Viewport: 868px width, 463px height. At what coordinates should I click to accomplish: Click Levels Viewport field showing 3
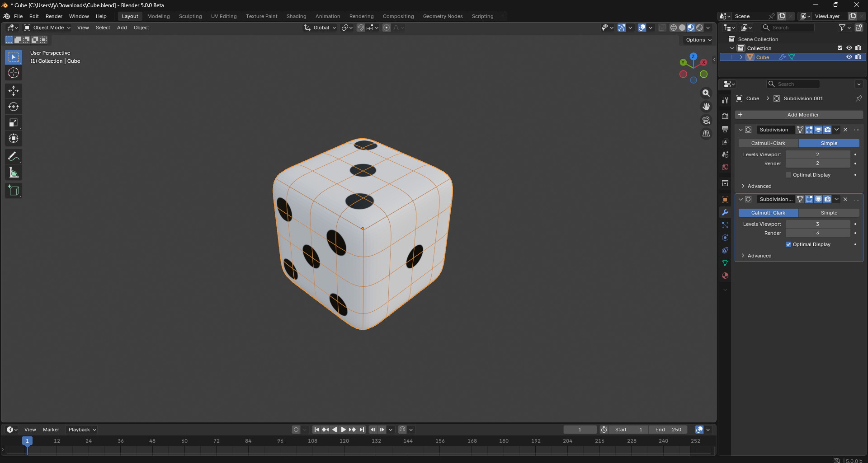point(817,224)
